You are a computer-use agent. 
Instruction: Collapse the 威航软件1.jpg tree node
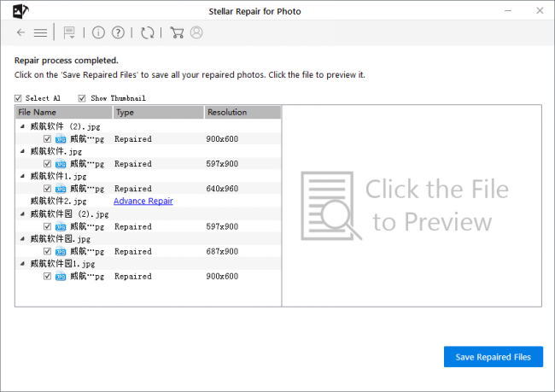(x=22, y=176)
